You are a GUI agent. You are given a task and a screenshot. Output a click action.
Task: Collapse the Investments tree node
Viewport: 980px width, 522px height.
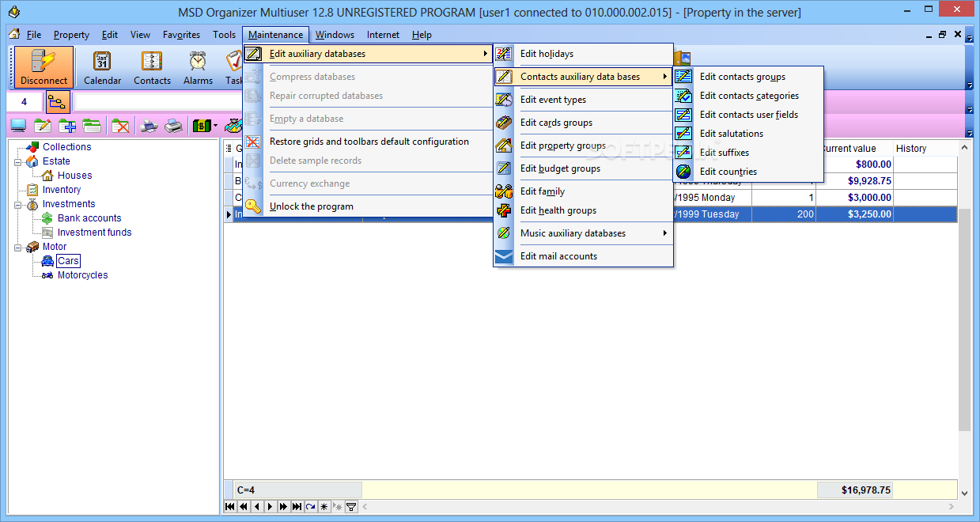click(17, 204)
